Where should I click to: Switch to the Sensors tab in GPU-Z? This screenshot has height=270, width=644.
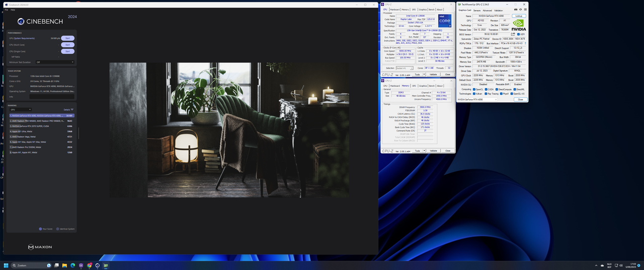(x=476, y=10)
